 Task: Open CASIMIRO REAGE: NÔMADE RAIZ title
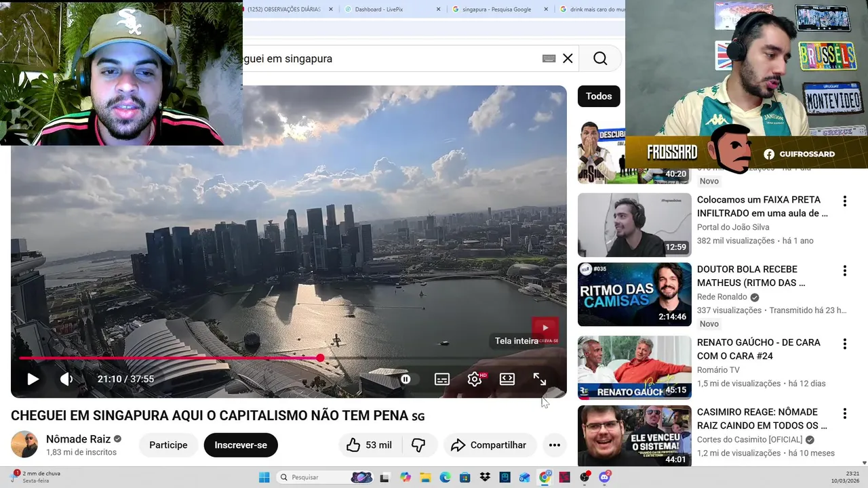click(x=762, y=419)
